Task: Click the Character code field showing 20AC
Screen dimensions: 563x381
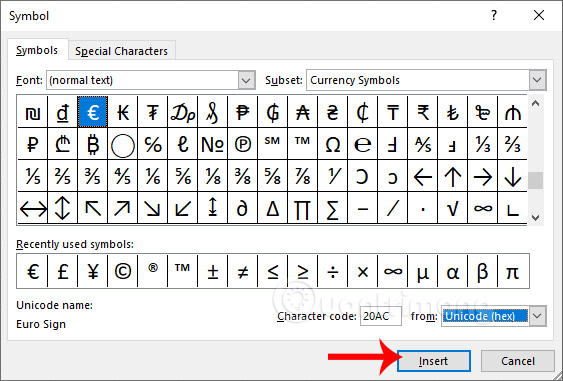Action: coord(381,316)
